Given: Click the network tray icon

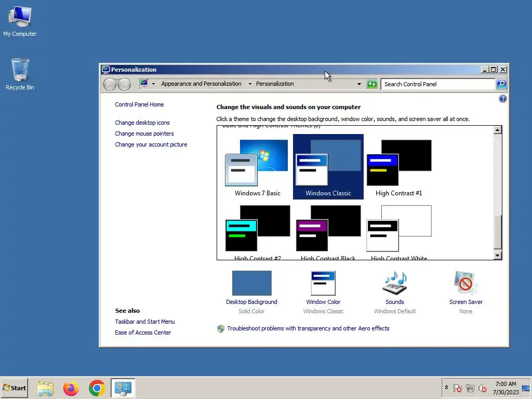Looking at the screenshot, I should [x=470, y=388].
